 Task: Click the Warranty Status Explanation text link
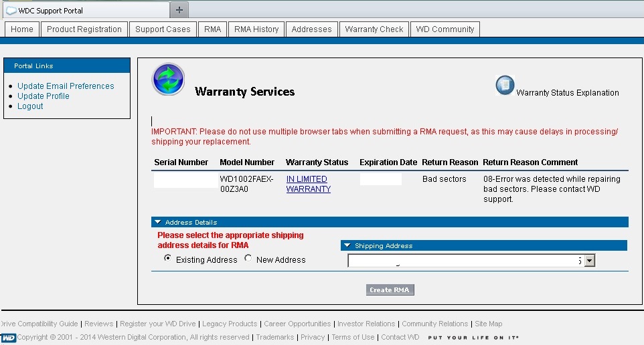[x=567, y=93]
